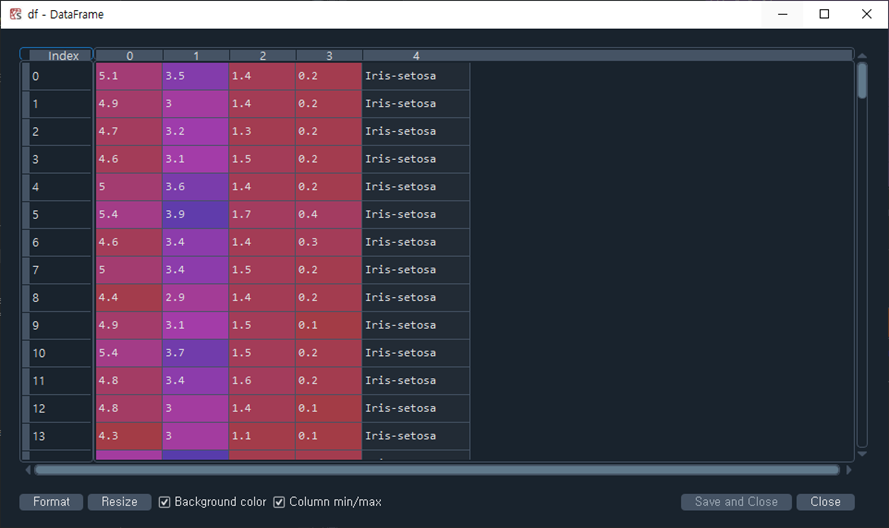Select column header 1
Screen dimensions: 889x528
pos(196,56)
